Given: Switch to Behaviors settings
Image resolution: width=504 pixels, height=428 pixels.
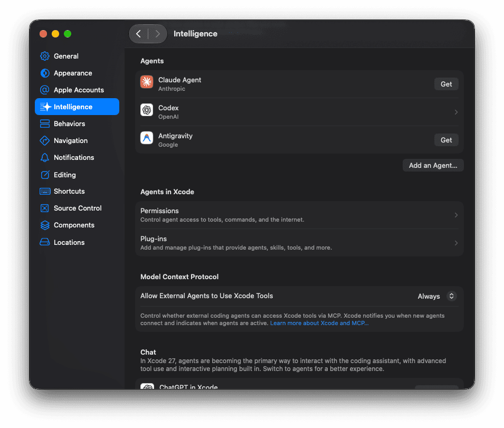Looking at the screenshot, I should (x=77, y=123).
